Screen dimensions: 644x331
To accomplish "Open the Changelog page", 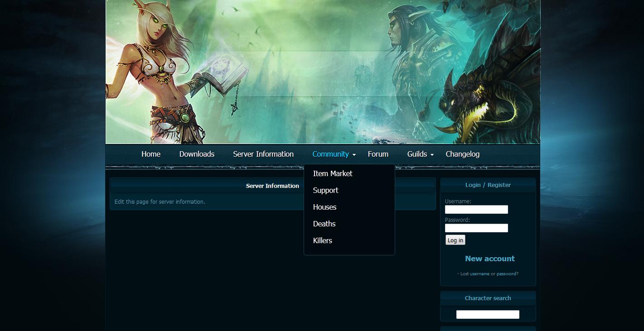I will 462,154.
